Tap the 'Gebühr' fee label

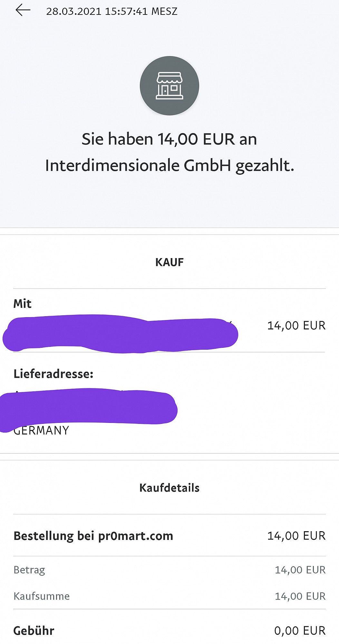point(34,631)
